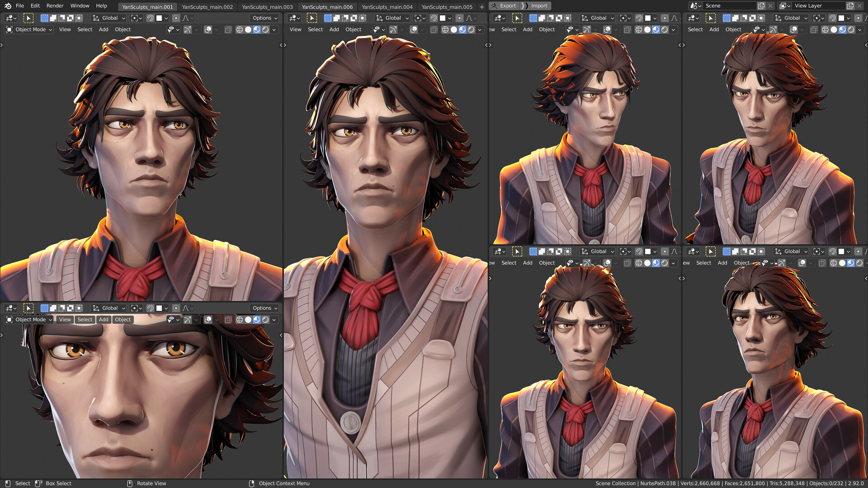This screenshot has width=868, height=488.
Task: Switch to the YanSculpts_main.002 workspace tab
Action: [x=208, y=7]
